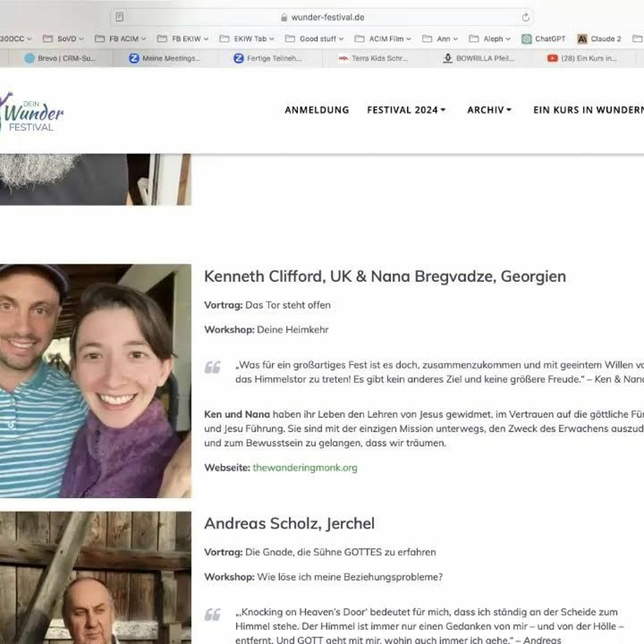
Task: Click the FB ACIM folder icon
Action: (100, 39)
